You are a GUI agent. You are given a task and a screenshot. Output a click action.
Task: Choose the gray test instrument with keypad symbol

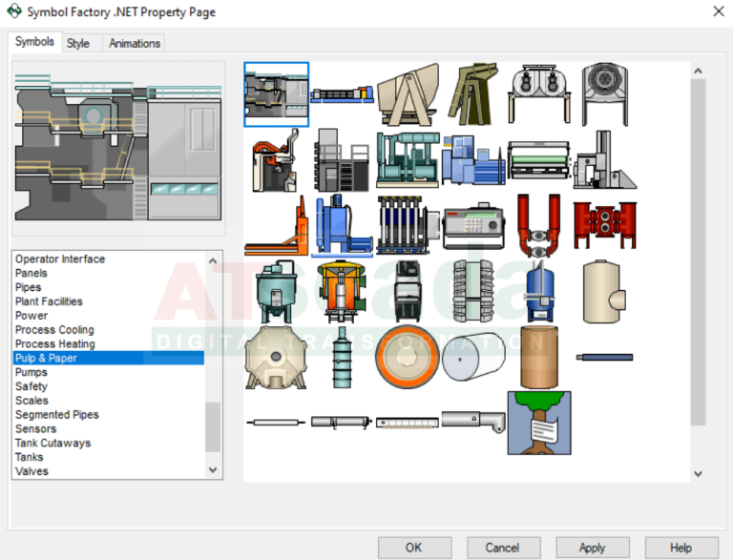pos(473,226)
